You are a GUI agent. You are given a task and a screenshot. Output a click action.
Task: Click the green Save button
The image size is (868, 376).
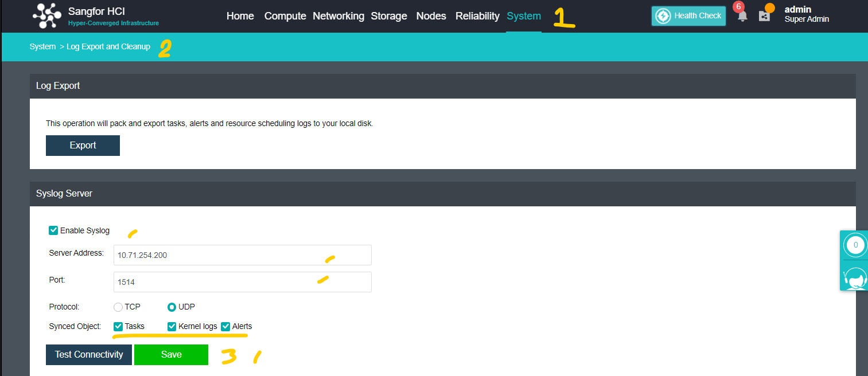(x=171, y=355)
